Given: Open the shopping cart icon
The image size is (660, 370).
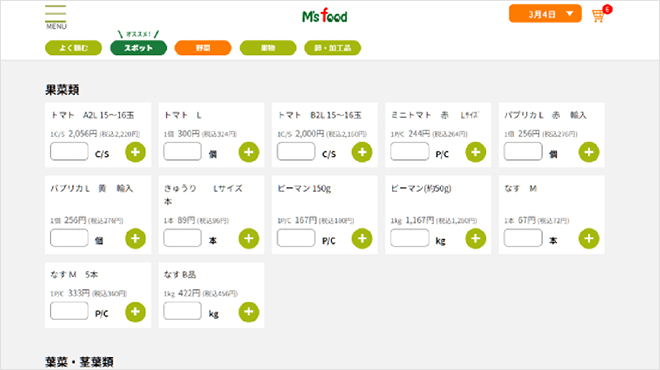Looking at the screenshot, I should [598, 16].
